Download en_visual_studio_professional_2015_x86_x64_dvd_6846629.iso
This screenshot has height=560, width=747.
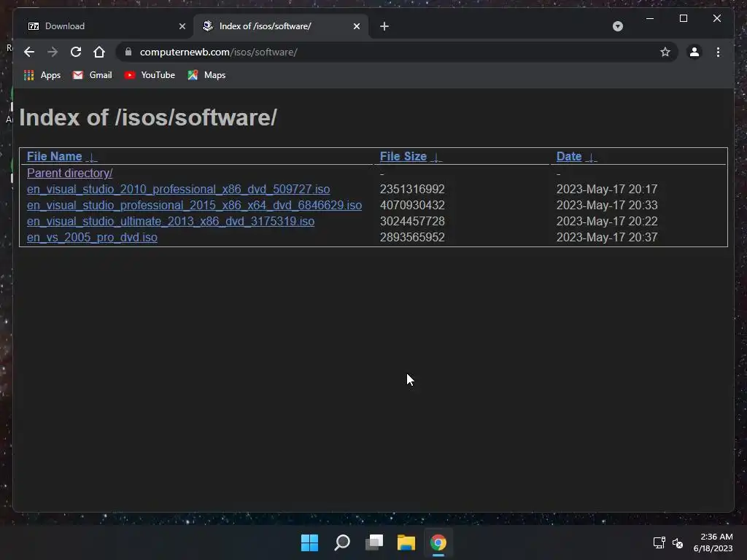[x=194, y=205]
